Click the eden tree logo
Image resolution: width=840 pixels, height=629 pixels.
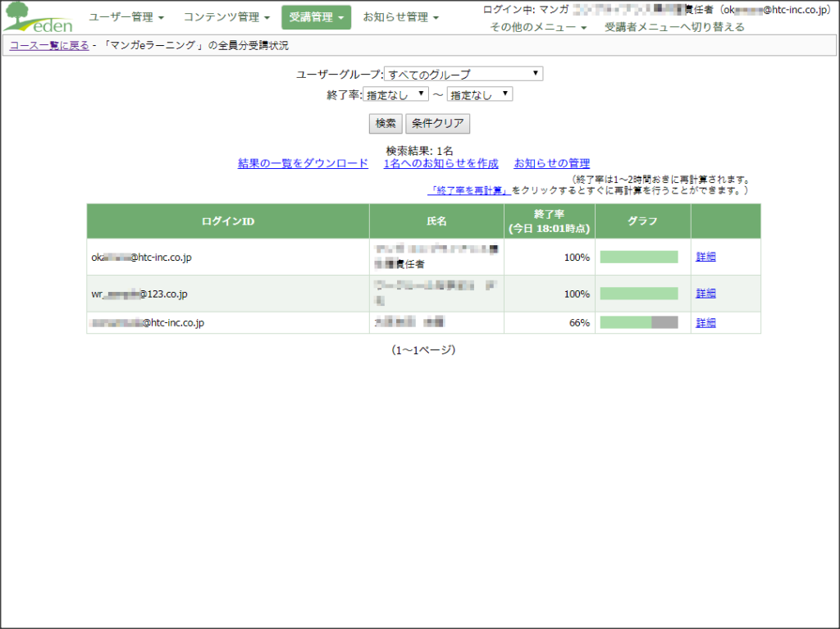38,17
